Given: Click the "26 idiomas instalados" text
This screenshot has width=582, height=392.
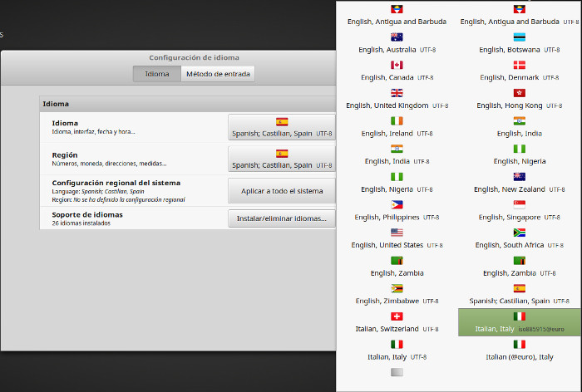Looking at the screenshot, I should pos(81,223).
